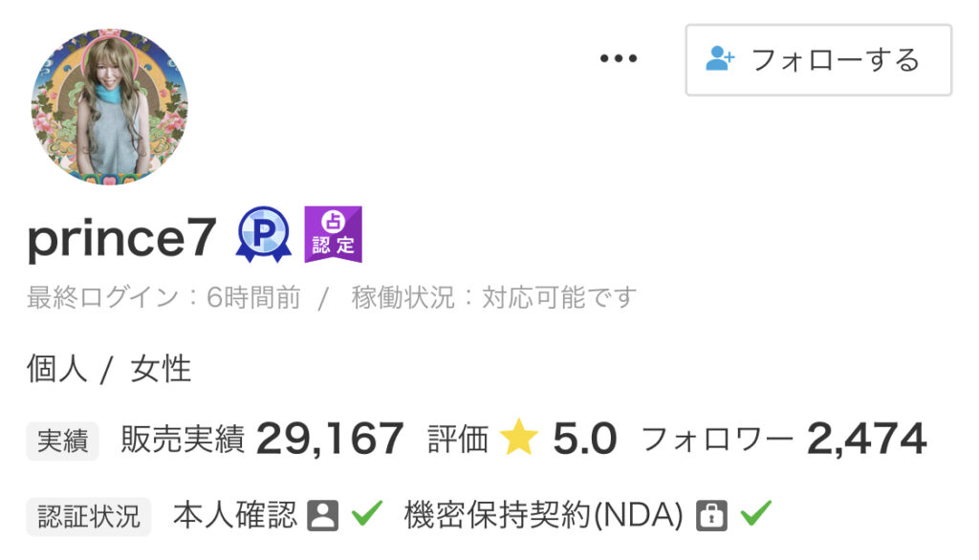Viewport: 979px width, 560px height.
Task: Click the person ID verification icon
Action: [x=323, y=516]
